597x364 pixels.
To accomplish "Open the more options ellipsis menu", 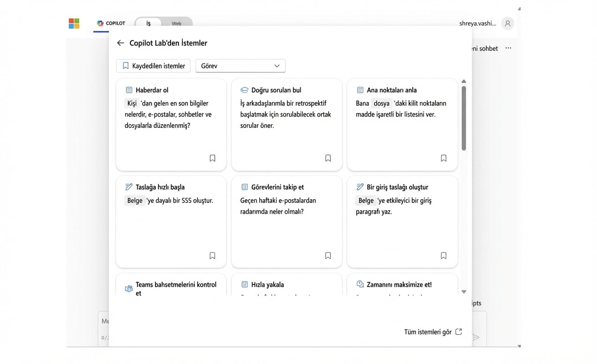I will (508, 48).
